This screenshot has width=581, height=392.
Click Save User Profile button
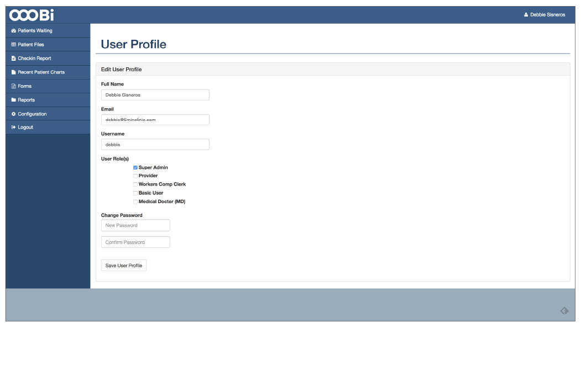coord(124,266)
